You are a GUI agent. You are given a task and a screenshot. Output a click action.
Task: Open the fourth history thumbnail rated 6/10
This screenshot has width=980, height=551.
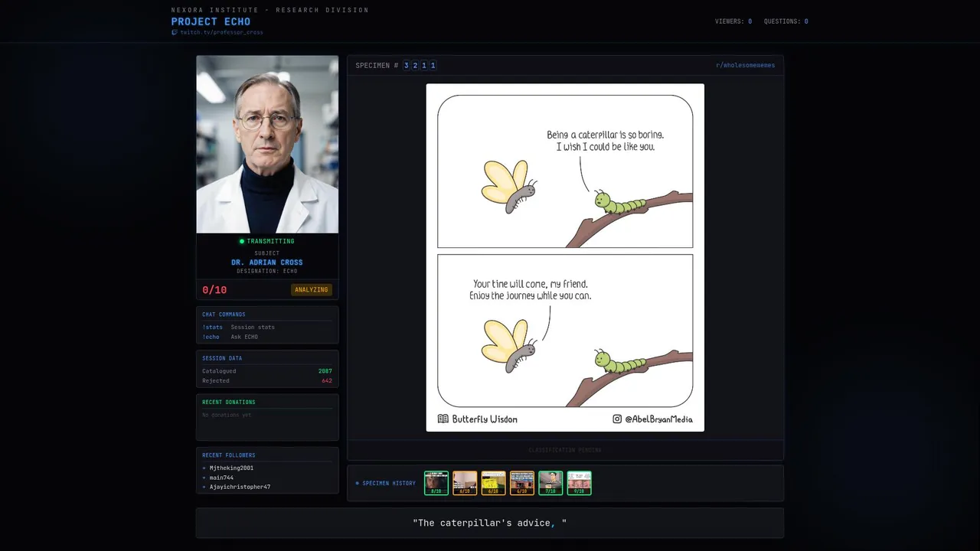pos(522,483)
